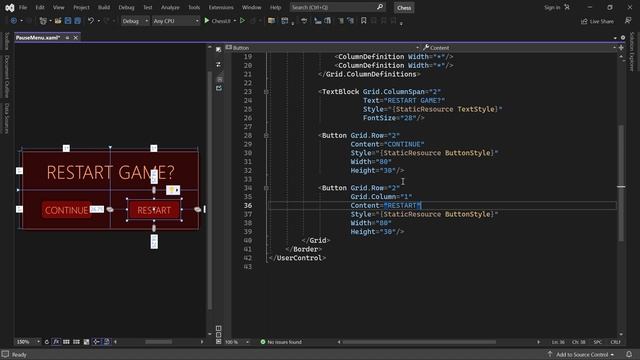Click the Live Share icon

[x=584, y=21]
